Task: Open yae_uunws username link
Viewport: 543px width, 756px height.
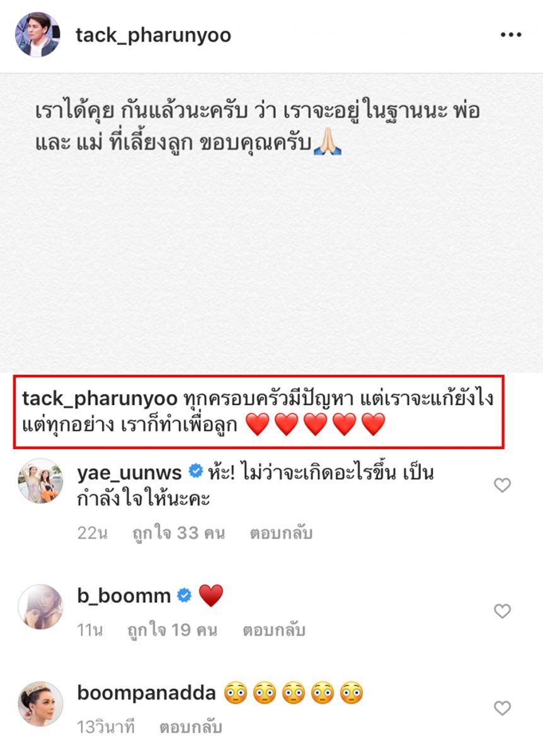Action: [129, 471]
